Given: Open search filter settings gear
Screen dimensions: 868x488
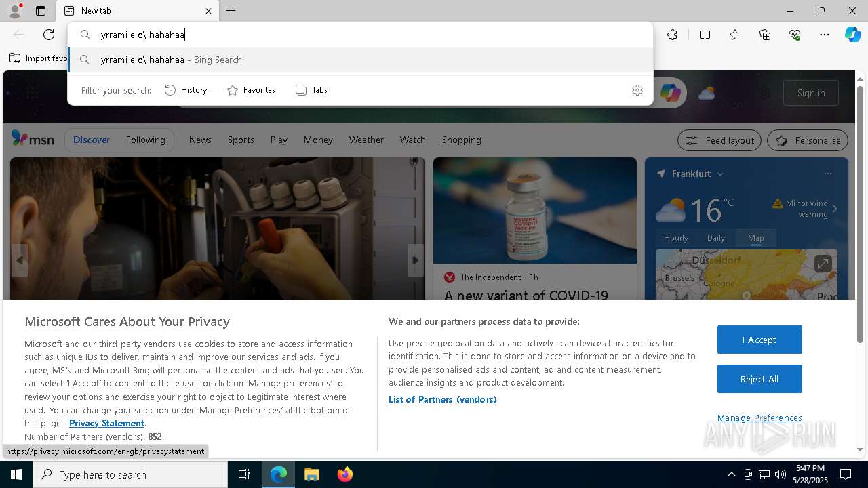Looking at the screenshot, I should [x=637, y=90].
